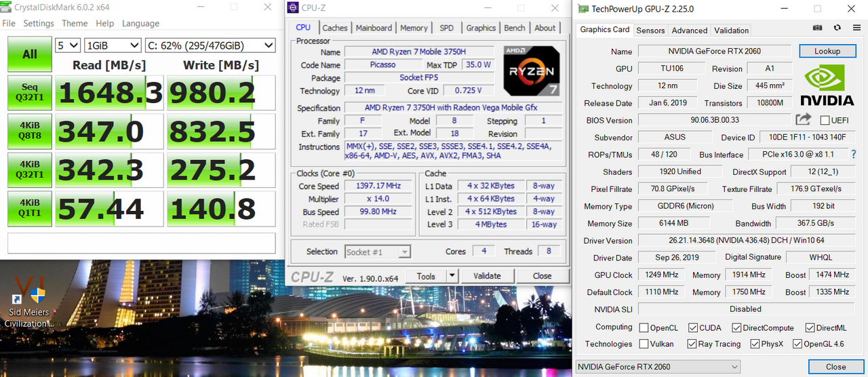
Task: Switch to the Sensors tab in GPU-Z
Action: click(x=650, y=31)
